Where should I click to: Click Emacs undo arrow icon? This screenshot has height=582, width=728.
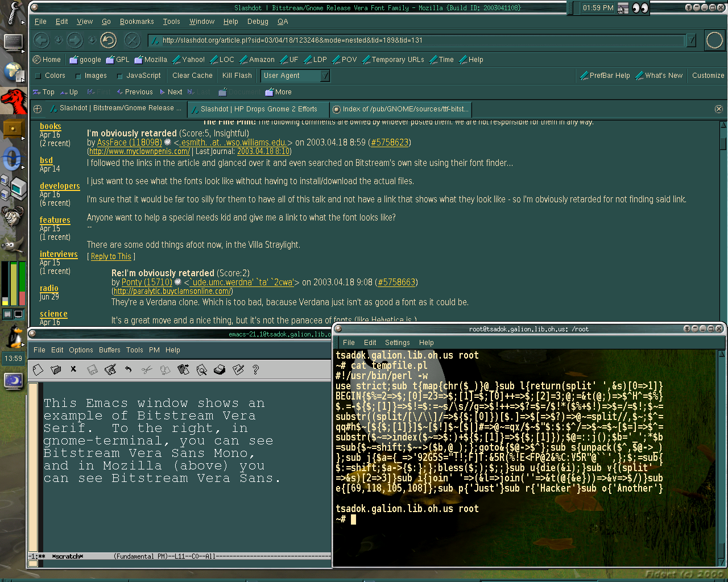(129, 370)
